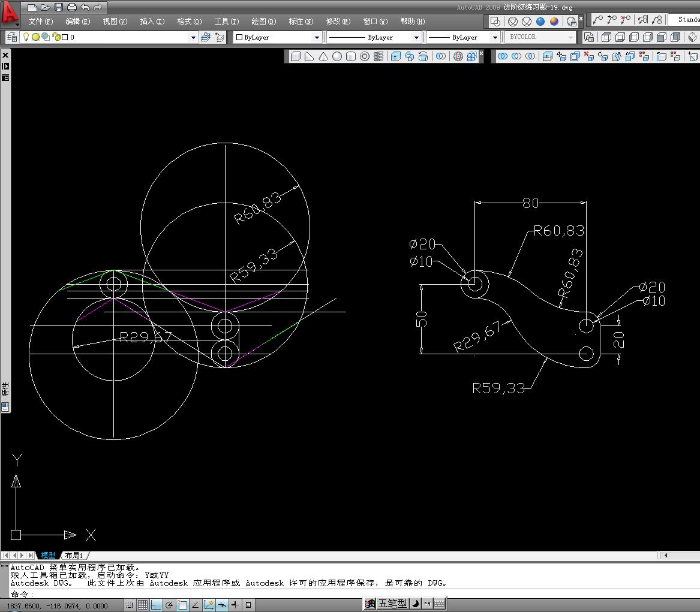Toggle Object Snap in status bar
The height and width of the screenshot is (612, 700).
(x=182, y=605)
